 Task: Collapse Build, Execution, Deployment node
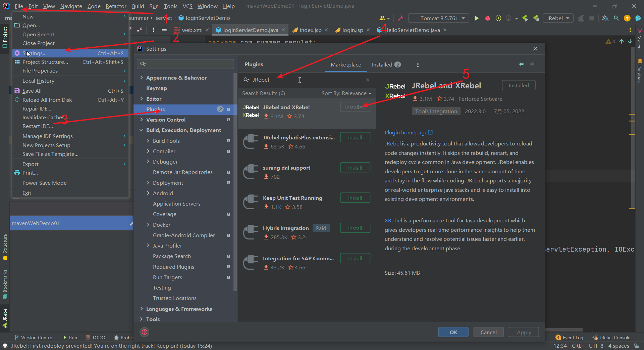click(141, 130)
